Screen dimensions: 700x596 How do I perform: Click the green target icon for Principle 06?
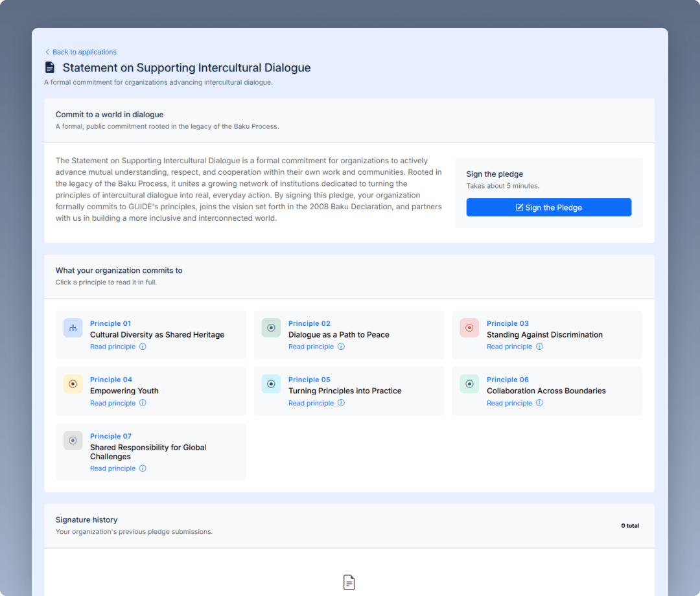tap(469, 384)
